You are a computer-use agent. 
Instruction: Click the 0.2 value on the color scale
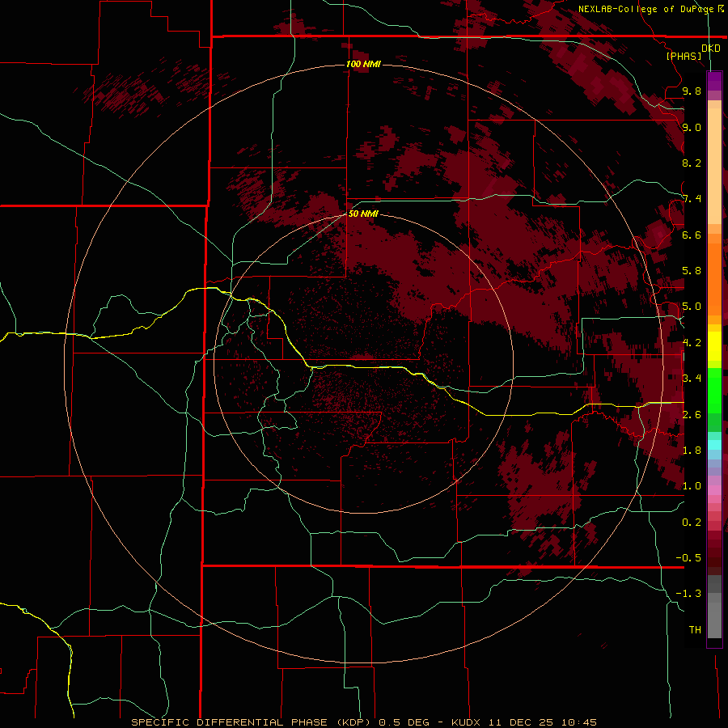pos(692,523)
